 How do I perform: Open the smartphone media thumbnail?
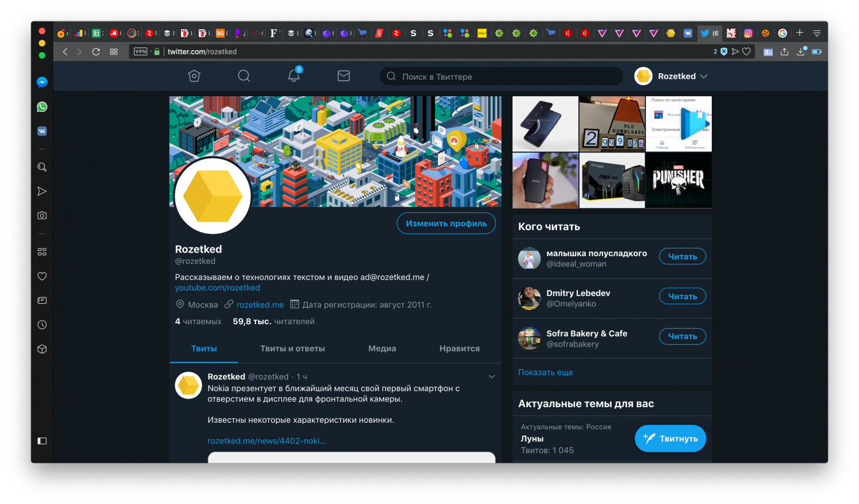(545, 124)
